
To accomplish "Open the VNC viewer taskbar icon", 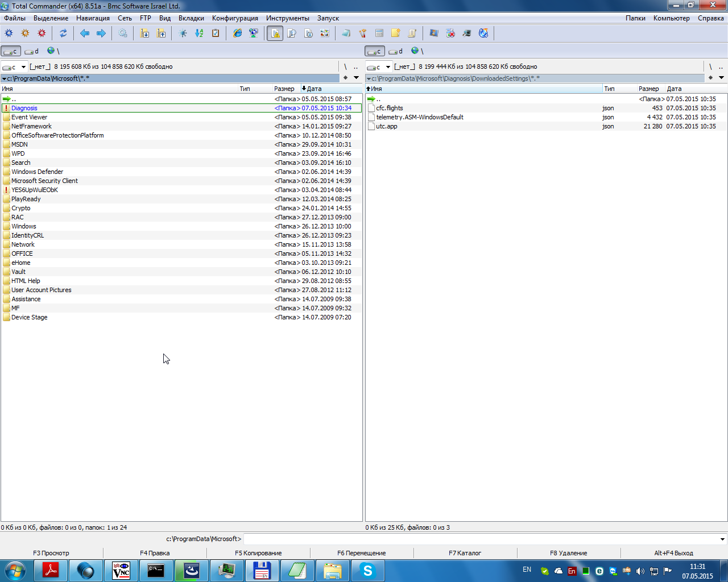I will [x=121, y=571].
